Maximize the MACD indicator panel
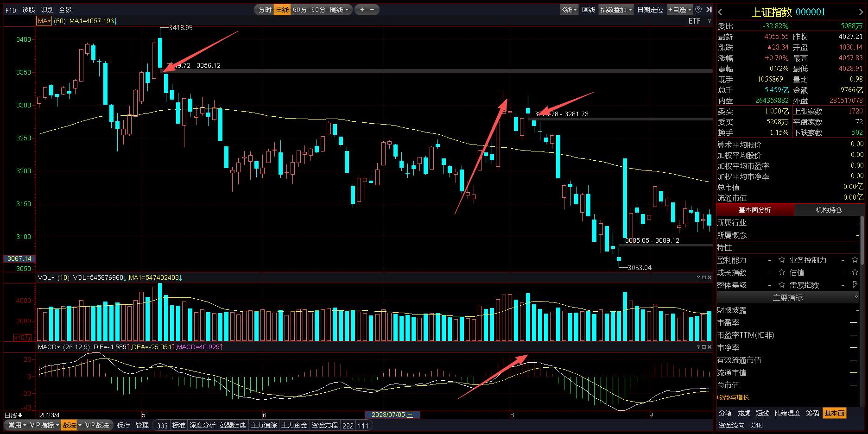 pos(703,347)
